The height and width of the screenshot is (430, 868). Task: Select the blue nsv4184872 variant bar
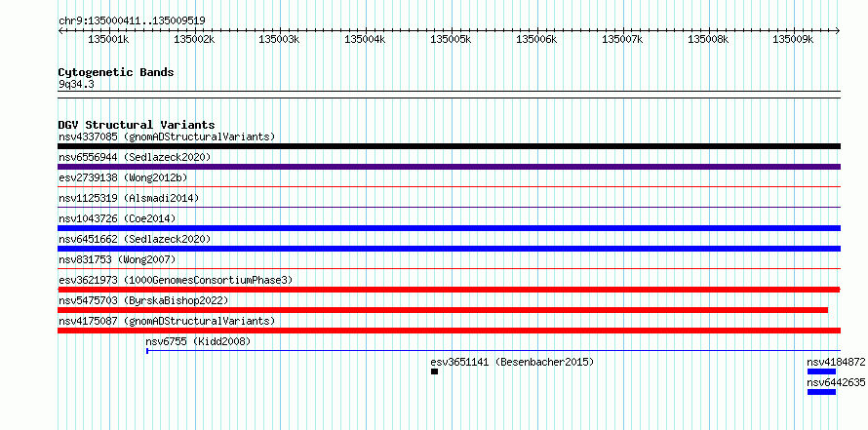click(x=821, y=371)
